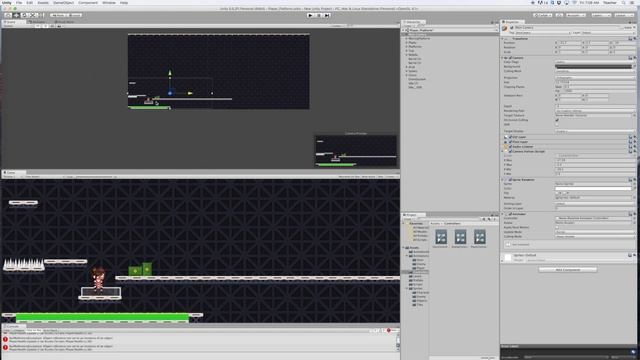Click the yellow X-axis arrow gizmo in Scene
The height and width of the screenshot is (360, 640).
(190, 93)
